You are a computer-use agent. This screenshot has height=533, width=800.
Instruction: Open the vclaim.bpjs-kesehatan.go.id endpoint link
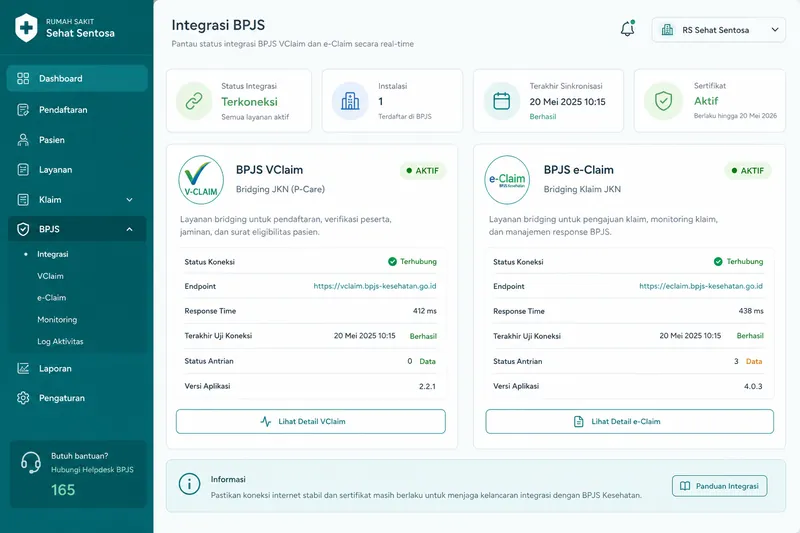click(x=375, y=286)
